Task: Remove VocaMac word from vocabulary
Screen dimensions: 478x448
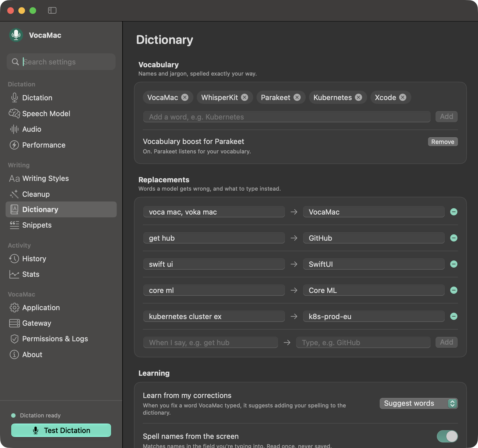Action: (x=185, y=97)
